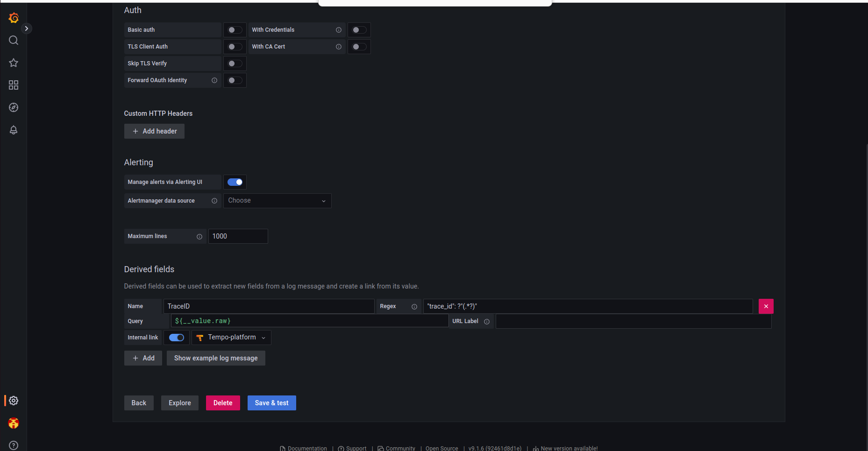Add a custom HTTP header
Image resolution: width=868 pixels, height=451 pixels.
tap(154, 131)
